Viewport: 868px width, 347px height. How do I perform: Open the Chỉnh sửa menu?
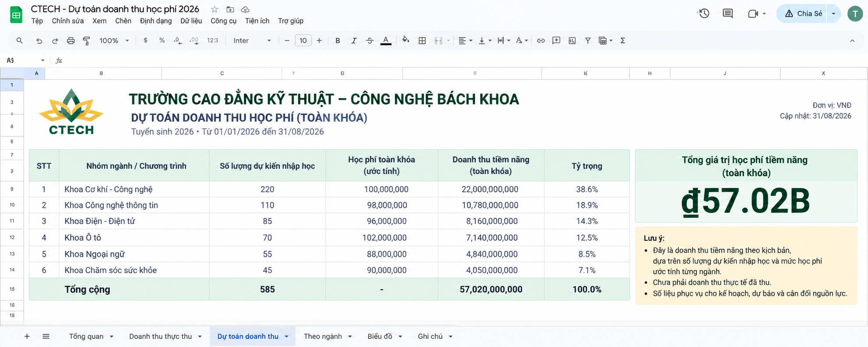pos(68,21)
